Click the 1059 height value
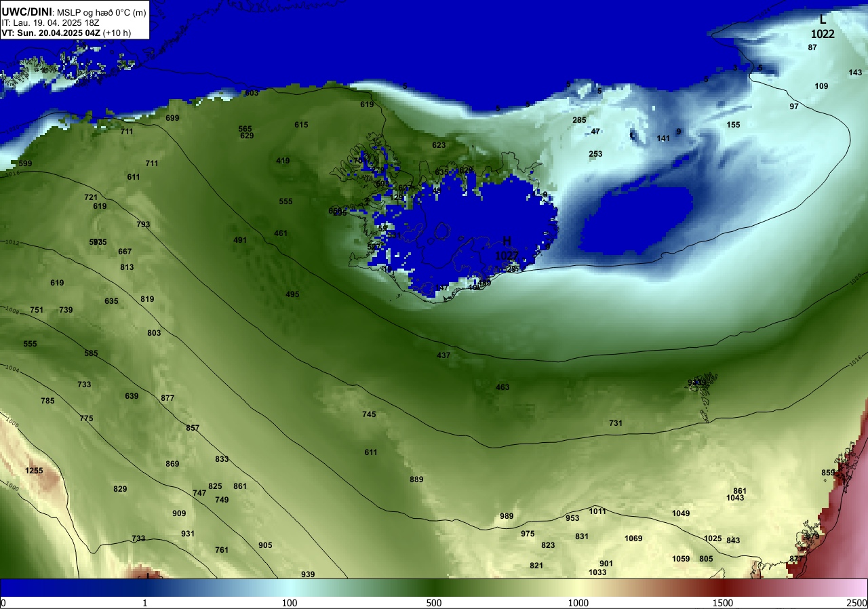The height and width of the screenshot is (609, 868). tap(681, 559)
